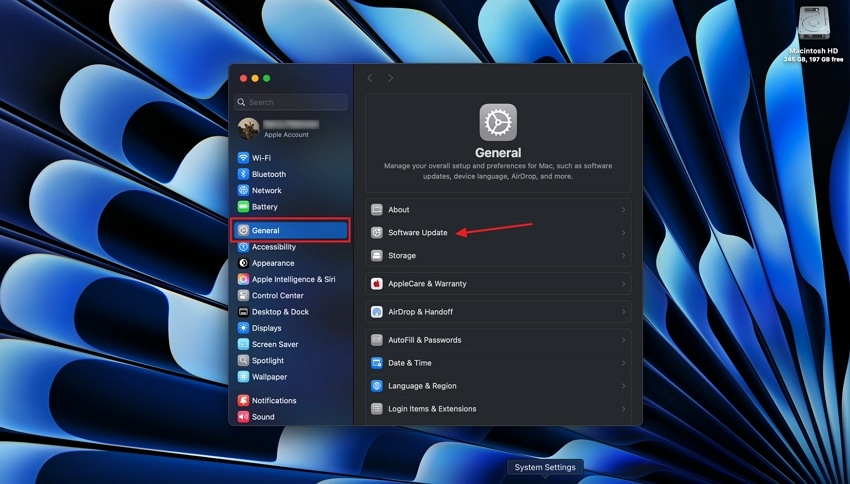
Task: Expand the Software Update row chevron
Action: point(623,233)
